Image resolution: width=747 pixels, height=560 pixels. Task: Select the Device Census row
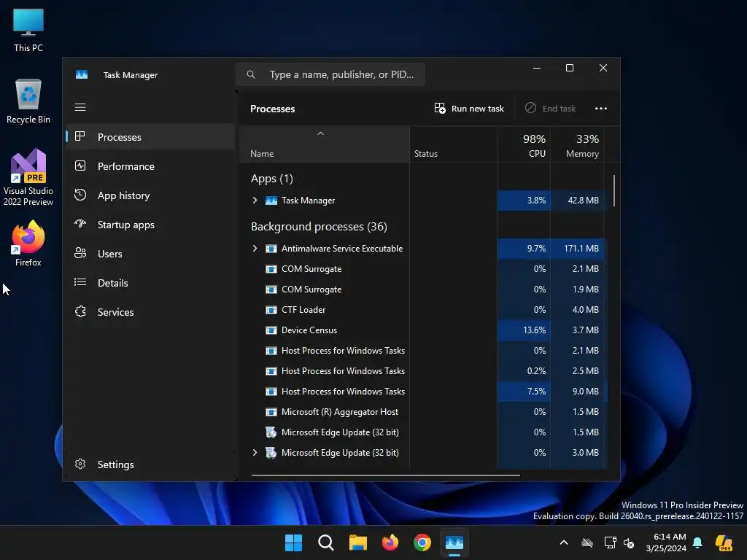(422, 330)
